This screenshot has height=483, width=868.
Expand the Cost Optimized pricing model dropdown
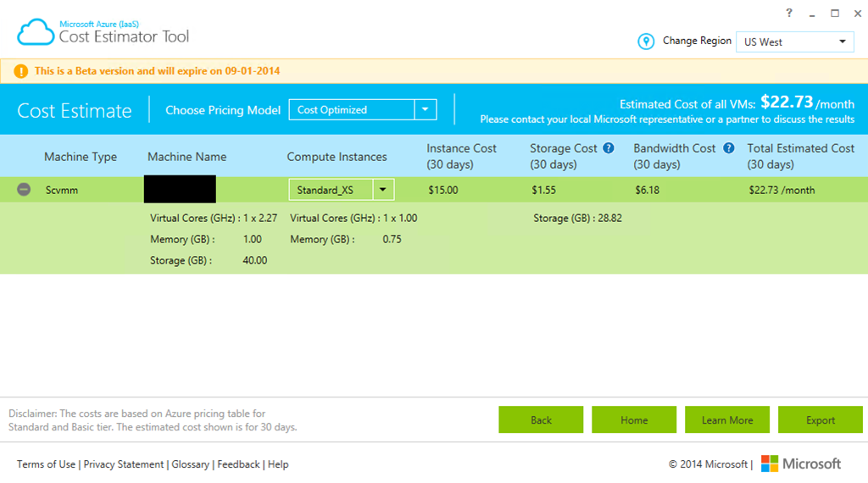point(426,109)
